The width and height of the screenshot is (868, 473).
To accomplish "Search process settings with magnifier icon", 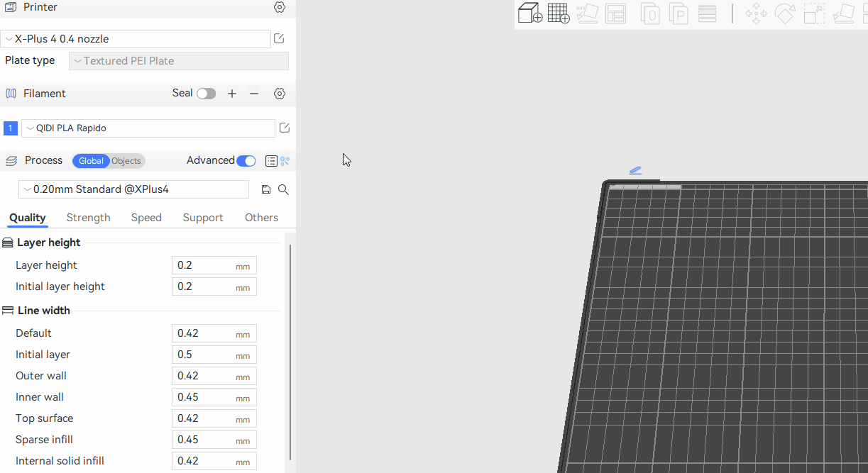I will [x=283, y=189].
